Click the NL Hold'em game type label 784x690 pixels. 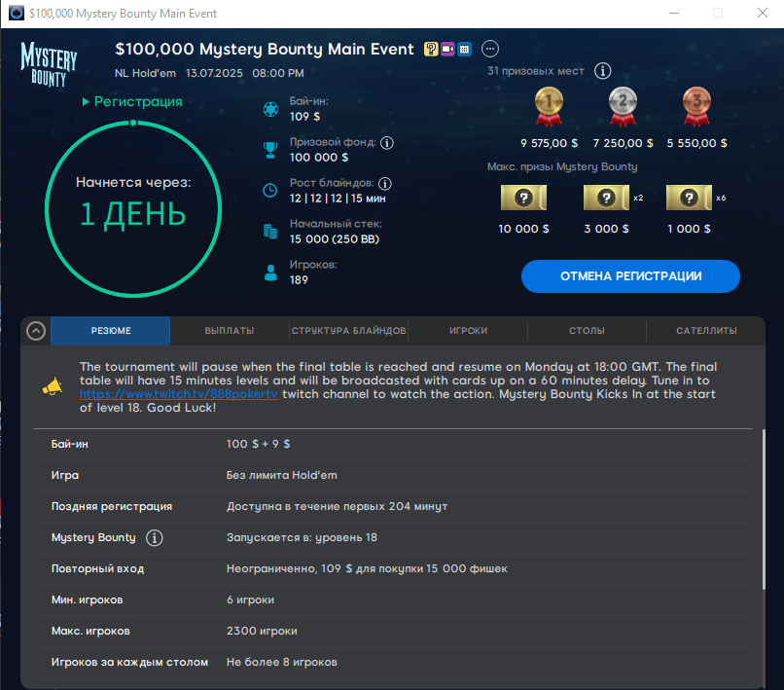[x=145, y=73]
